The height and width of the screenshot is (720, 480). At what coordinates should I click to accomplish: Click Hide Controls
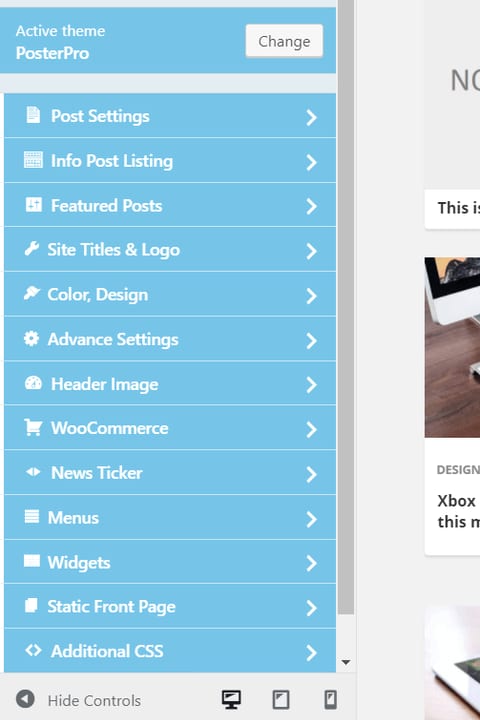click(78, 700)
